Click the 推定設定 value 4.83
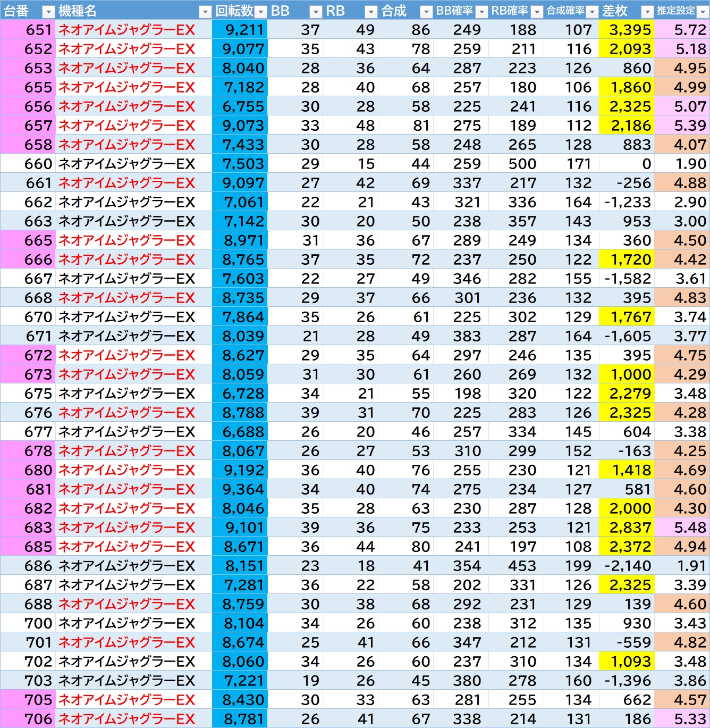This screenshot has height=728, width=710. (x=682, y=298)
